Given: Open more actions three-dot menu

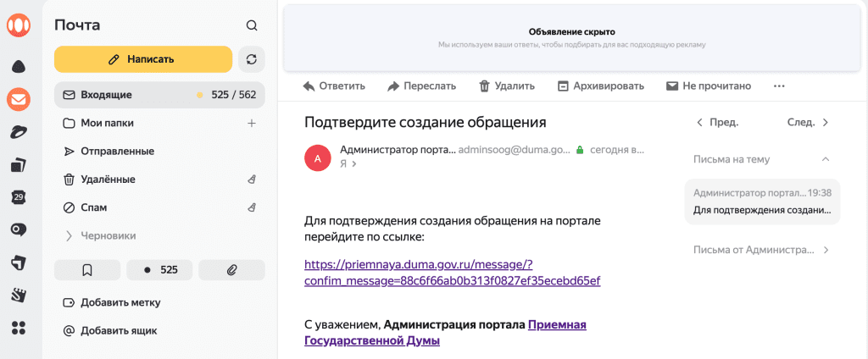Looking at the screenshot, I should click(779, 86).
